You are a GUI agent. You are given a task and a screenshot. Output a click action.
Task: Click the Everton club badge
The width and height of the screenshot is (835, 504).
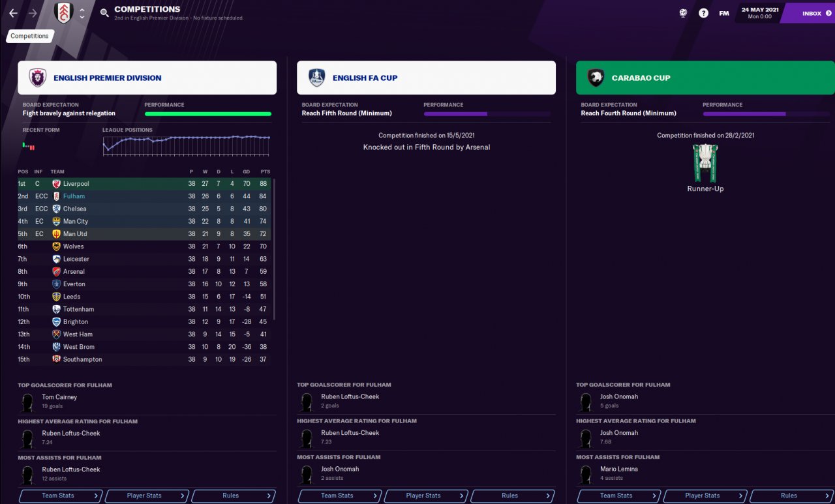56,284
